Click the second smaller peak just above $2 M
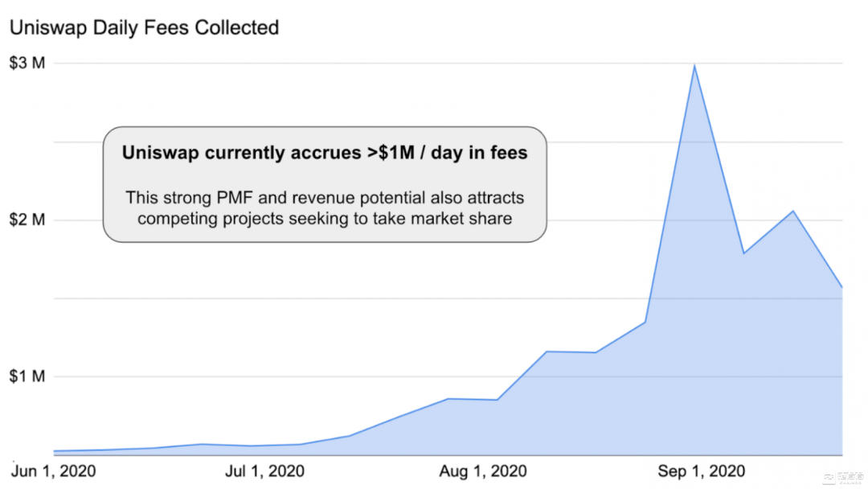The height and width of the screenshot is (489, 868). coord(793,211)
